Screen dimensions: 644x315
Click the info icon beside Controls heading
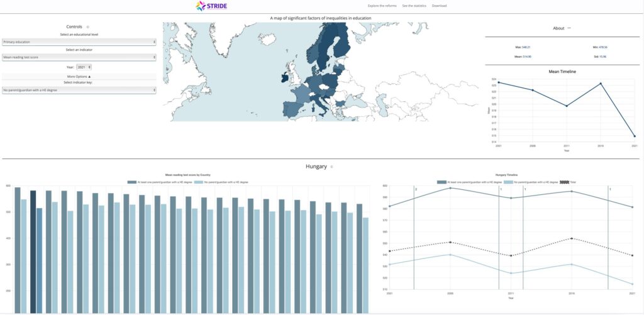click(88, 26)
